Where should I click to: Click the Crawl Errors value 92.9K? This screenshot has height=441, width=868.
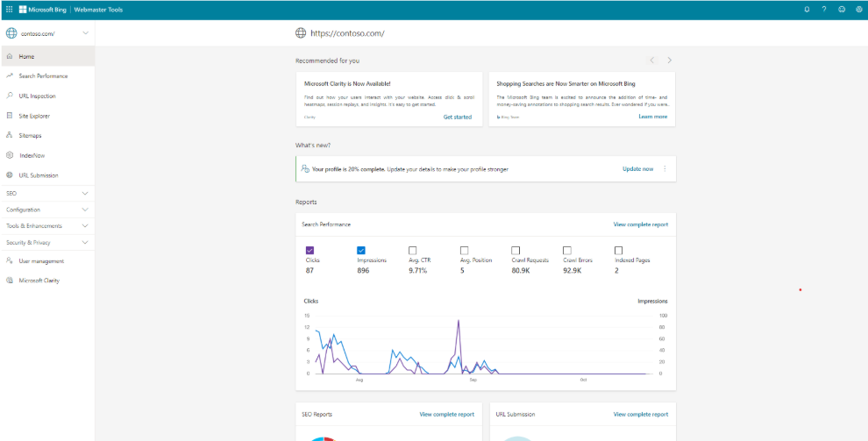572,271
